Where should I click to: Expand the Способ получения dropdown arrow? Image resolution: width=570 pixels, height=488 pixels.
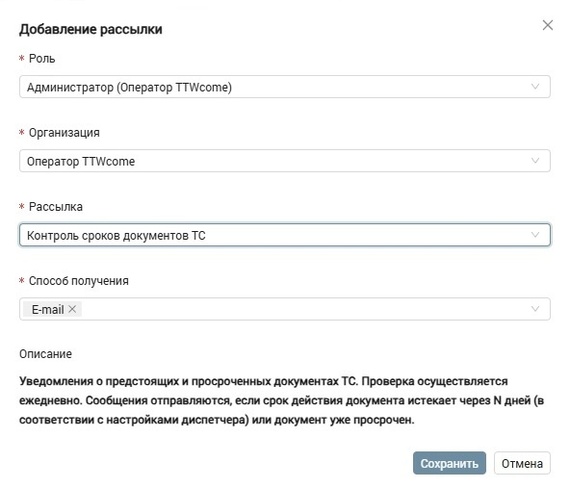tap(535, 309)
